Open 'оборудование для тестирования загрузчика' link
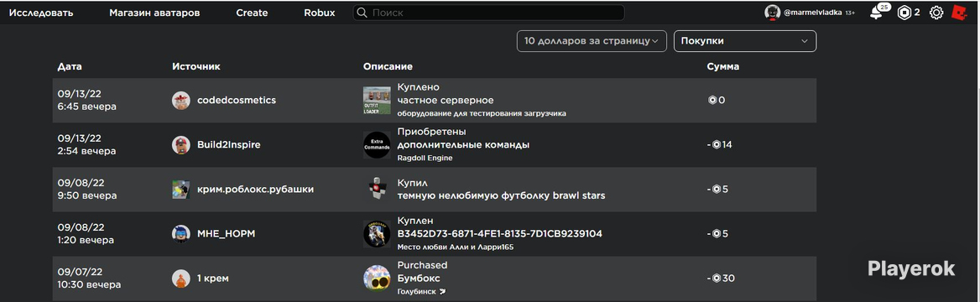 pos(482,114)
